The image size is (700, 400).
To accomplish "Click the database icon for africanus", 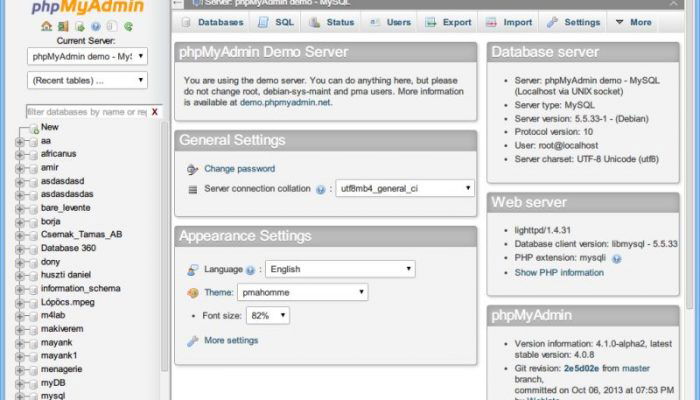I will pyautogui.click(x=33, y=155).
